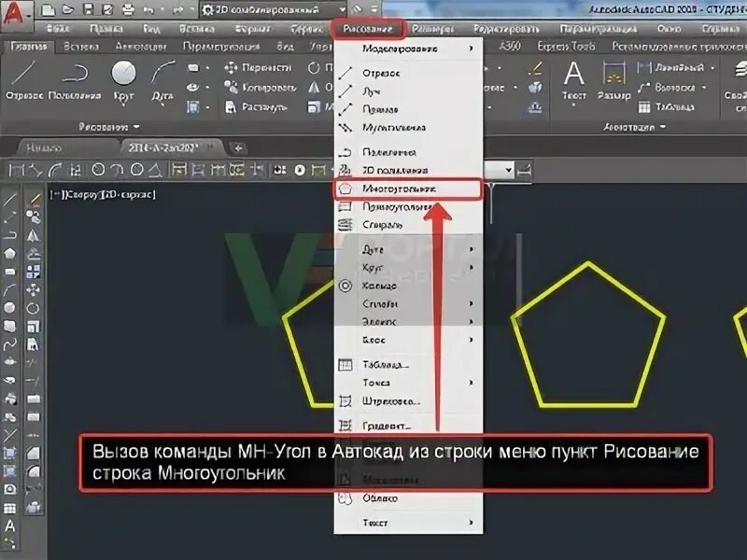Open the Рисование menu in menu bar
Viewport: 747px width, 560px height.
(368, 29)
